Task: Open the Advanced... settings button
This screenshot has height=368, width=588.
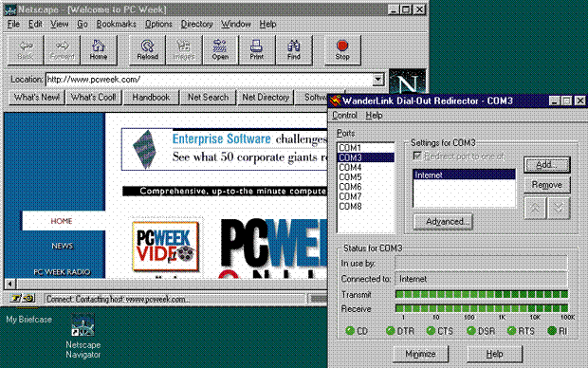Action: click(443, 222)
